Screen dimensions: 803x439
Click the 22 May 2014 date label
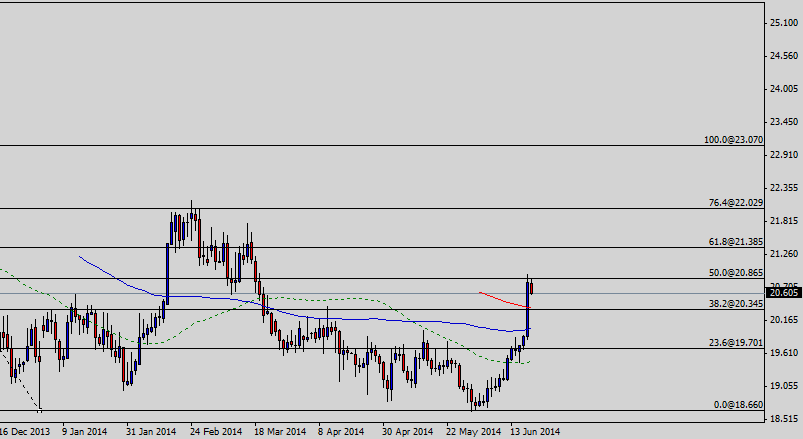click(474, 432)
